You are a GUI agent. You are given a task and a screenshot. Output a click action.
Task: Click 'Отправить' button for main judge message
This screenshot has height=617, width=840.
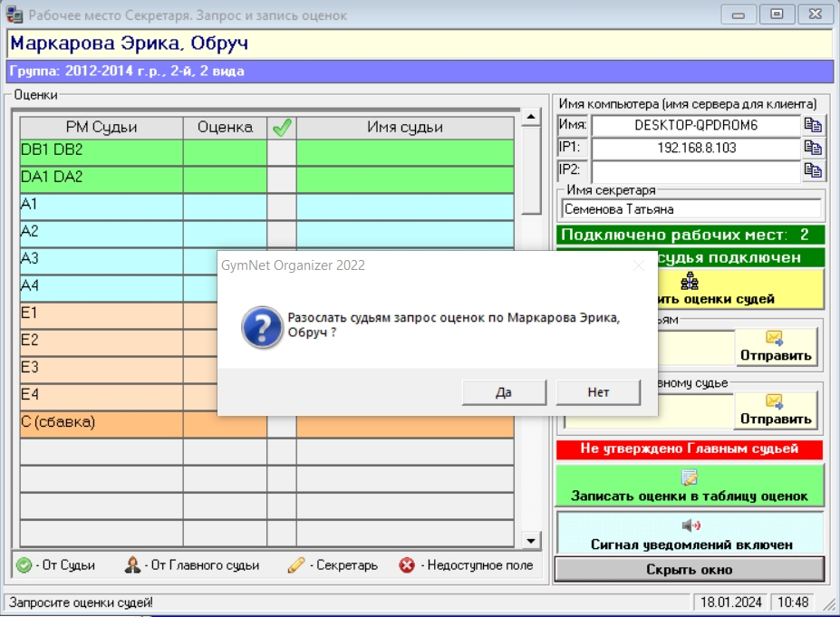pyautogui.click(x=776, y=410)
